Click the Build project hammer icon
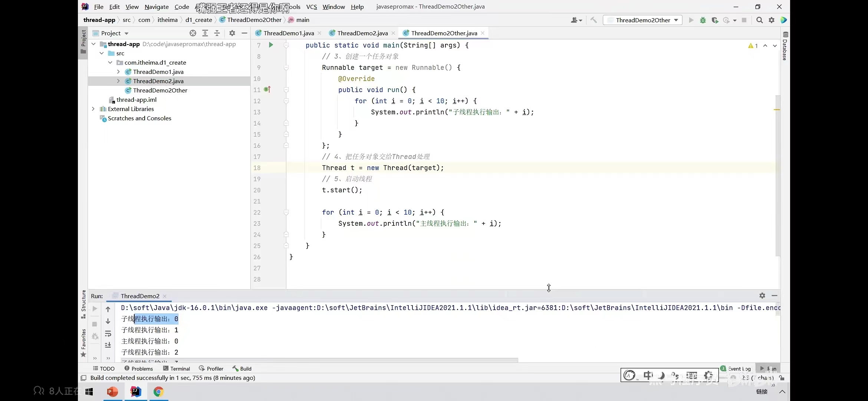Screen dimensions: 868x401 click(x=594, y=20)
